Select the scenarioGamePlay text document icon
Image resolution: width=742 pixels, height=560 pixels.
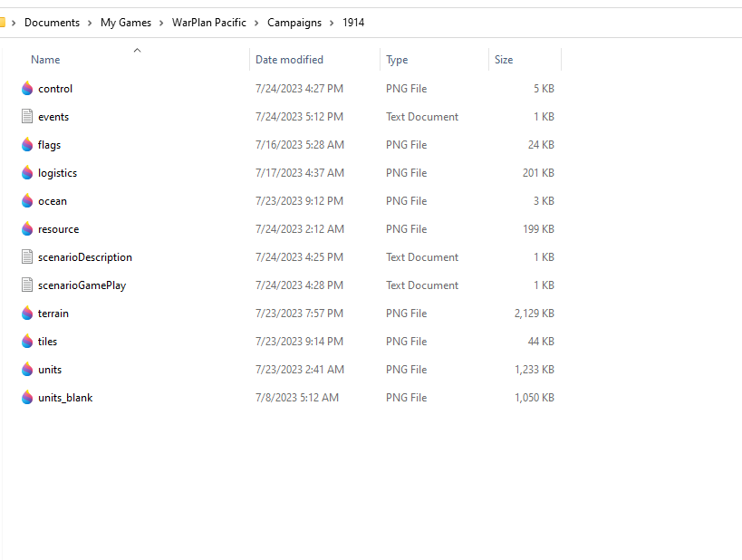27,285
